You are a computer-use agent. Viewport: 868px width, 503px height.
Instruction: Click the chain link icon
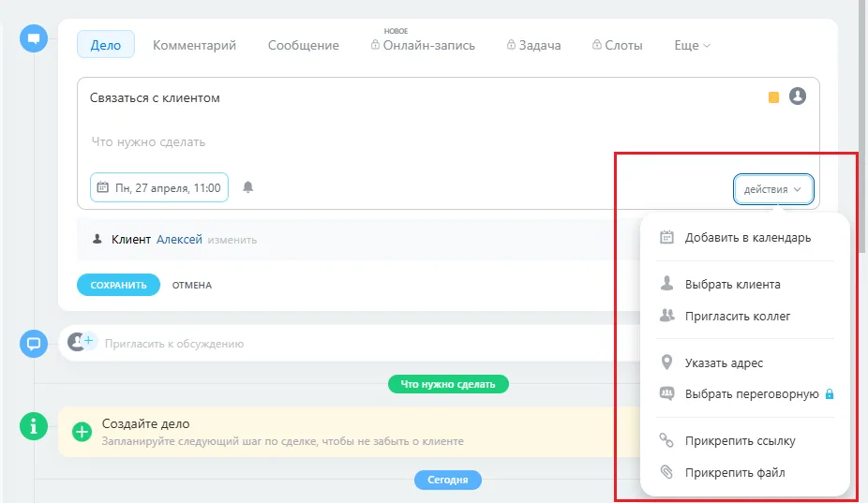click(666, 440)
